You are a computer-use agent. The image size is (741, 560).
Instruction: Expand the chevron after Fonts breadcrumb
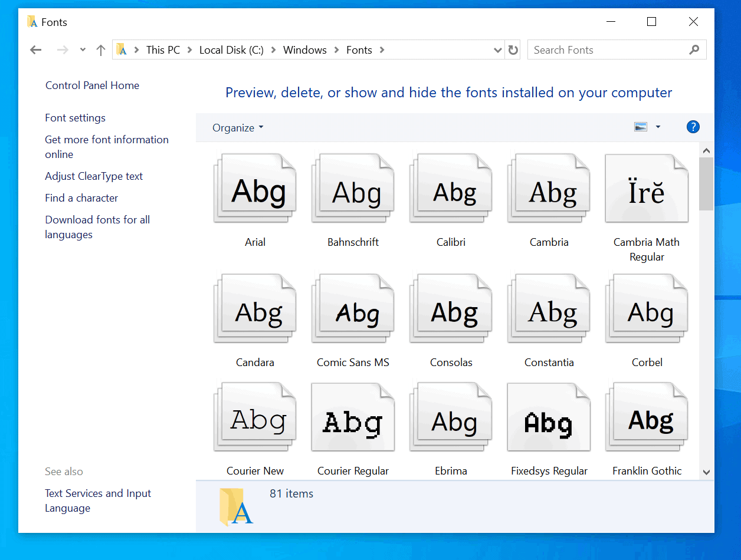tap(382, 50)
